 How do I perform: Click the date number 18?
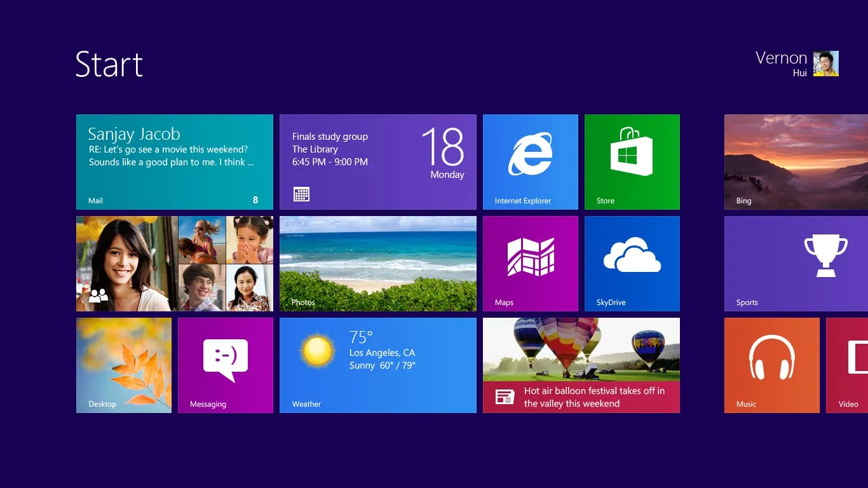pos(442,147)
